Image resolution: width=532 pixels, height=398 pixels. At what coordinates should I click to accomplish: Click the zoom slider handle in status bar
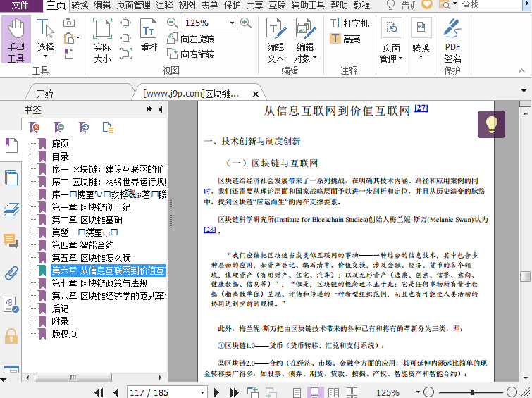tap(472, 392)
